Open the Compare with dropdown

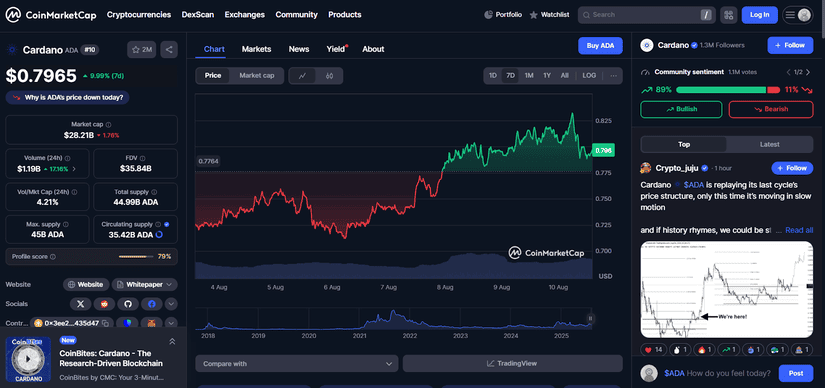pos(297,364)
